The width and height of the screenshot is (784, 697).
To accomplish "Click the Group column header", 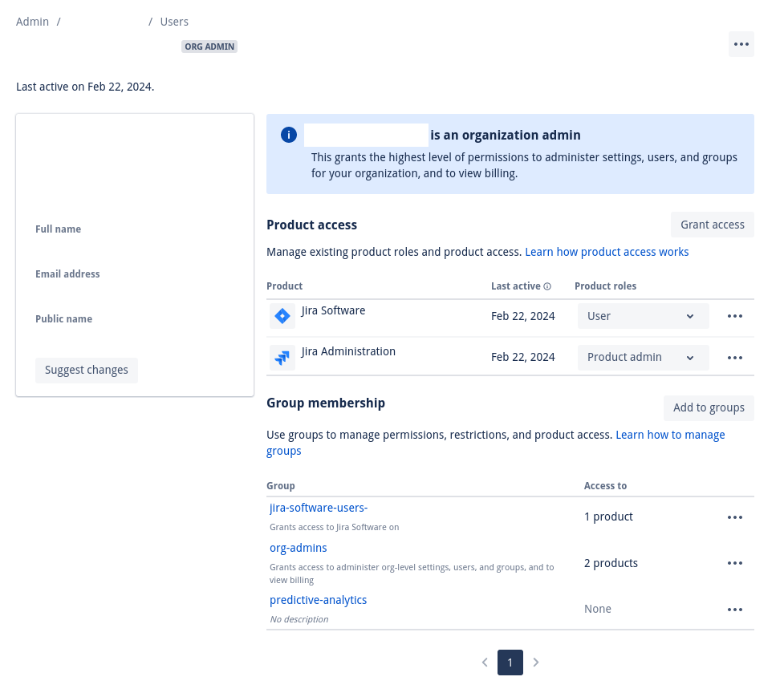I will click(281, 485).
